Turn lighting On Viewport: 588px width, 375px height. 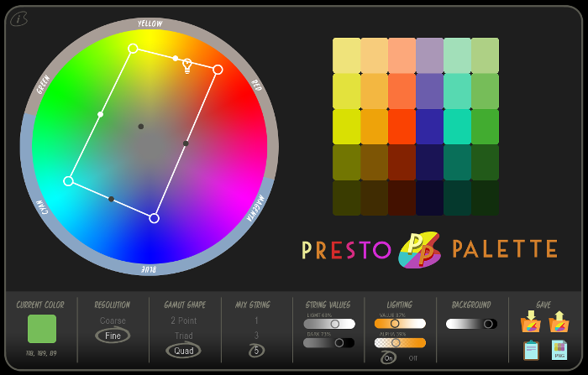pyautogui.click(x=388, y=357)
